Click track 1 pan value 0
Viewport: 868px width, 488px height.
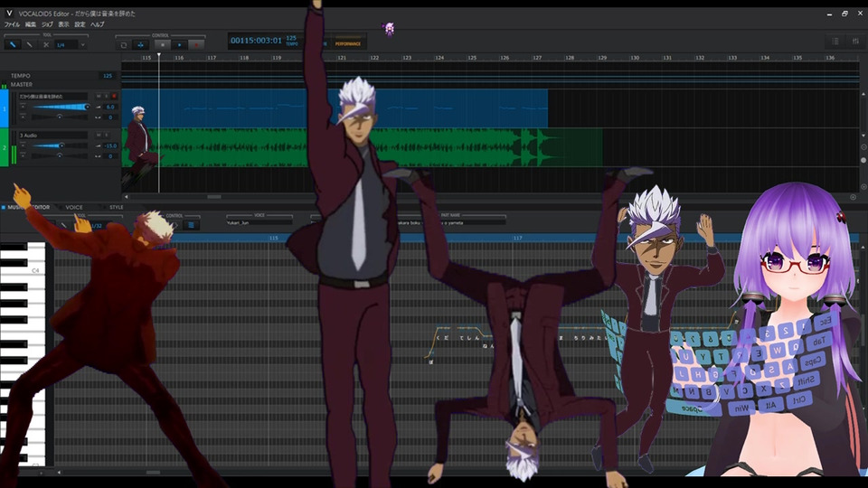110,117
